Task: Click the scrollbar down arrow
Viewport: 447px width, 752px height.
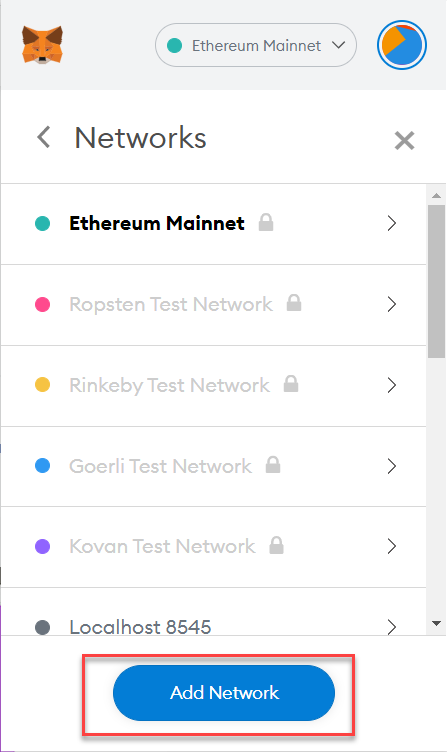Action: 436,623
